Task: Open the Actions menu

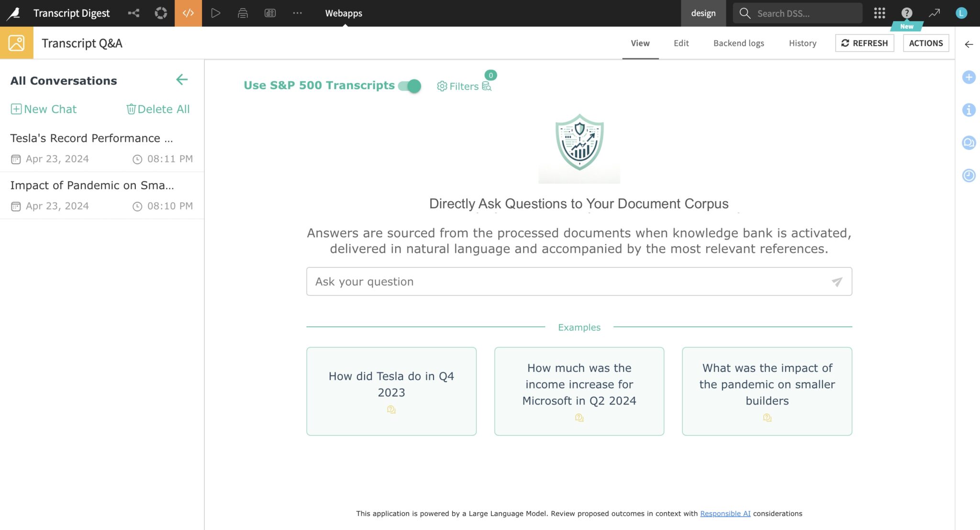Action: tap(926, 43)
